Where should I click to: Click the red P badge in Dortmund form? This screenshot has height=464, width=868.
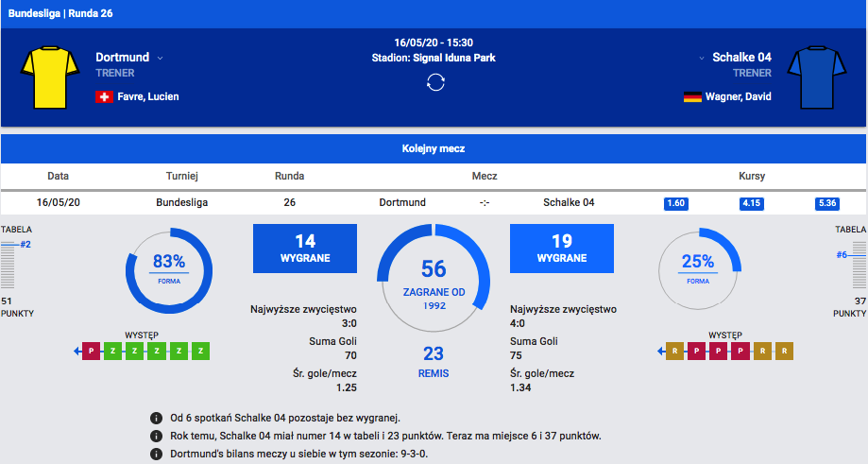92,351
